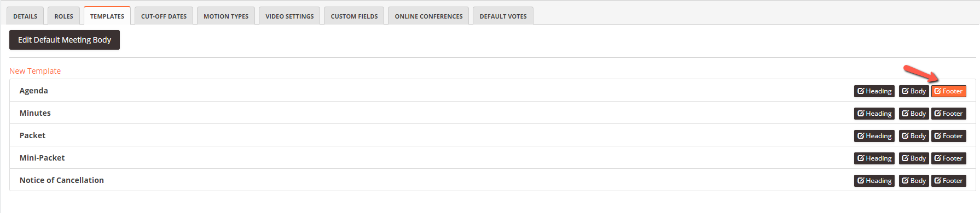The image size is (980, 213).
Task: Open the Agenda template Body editor
Action: click(x=914, y=91)
